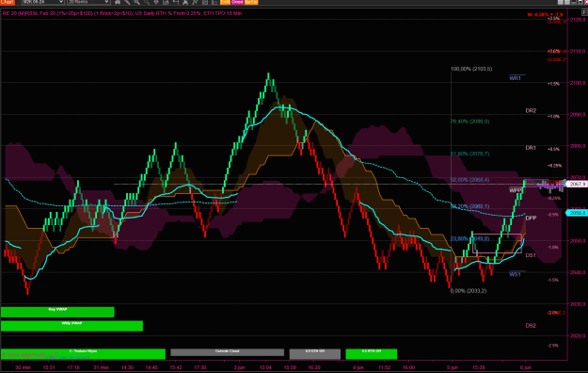Screen dimensions: 588x373
Task: Click the zoom out magnifier icon
Action: (x=147, y=2)
